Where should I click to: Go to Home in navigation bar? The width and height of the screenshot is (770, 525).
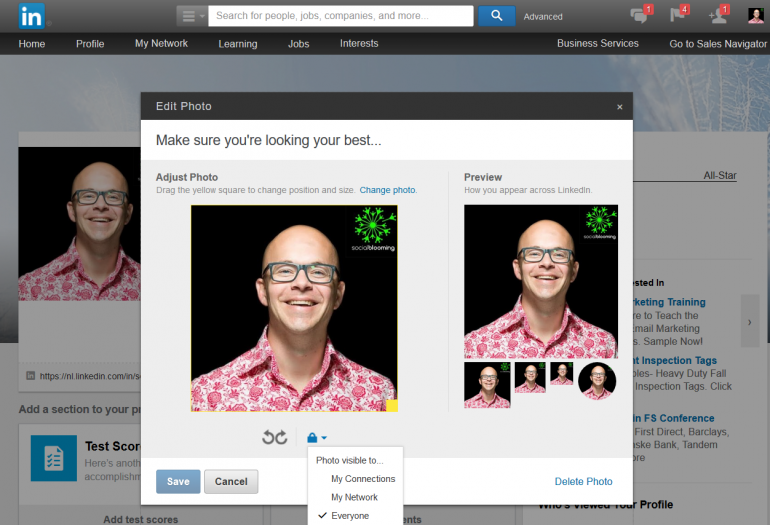[32, 44]
